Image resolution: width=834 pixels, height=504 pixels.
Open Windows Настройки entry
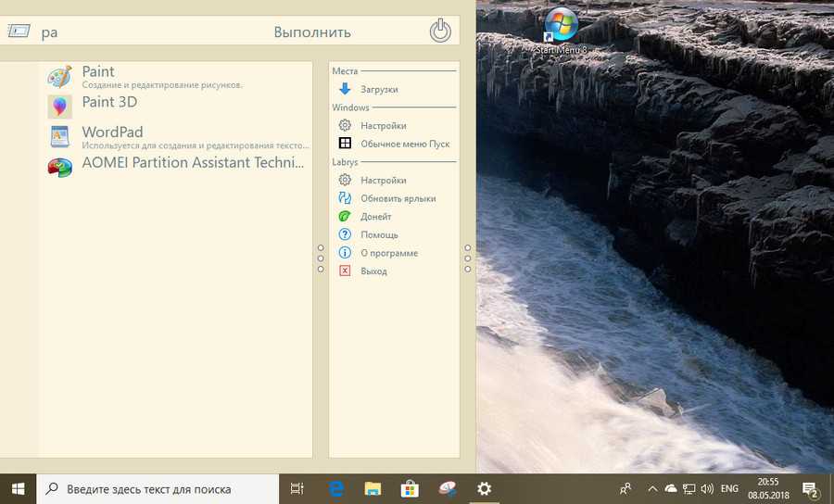coord(383,126)
